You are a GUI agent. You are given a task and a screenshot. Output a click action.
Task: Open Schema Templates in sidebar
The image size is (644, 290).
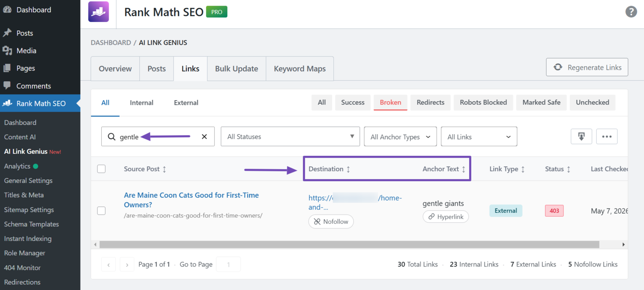(x=31, y=224)
